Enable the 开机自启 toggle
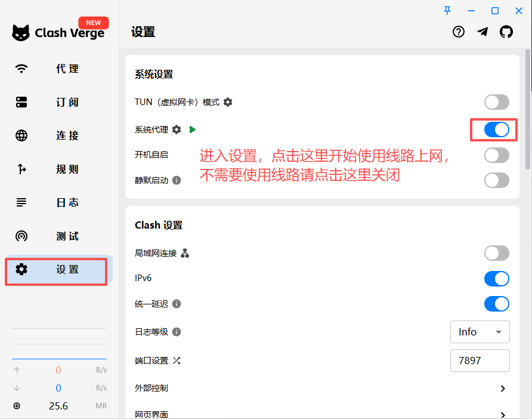 click(x=496, y=155)
